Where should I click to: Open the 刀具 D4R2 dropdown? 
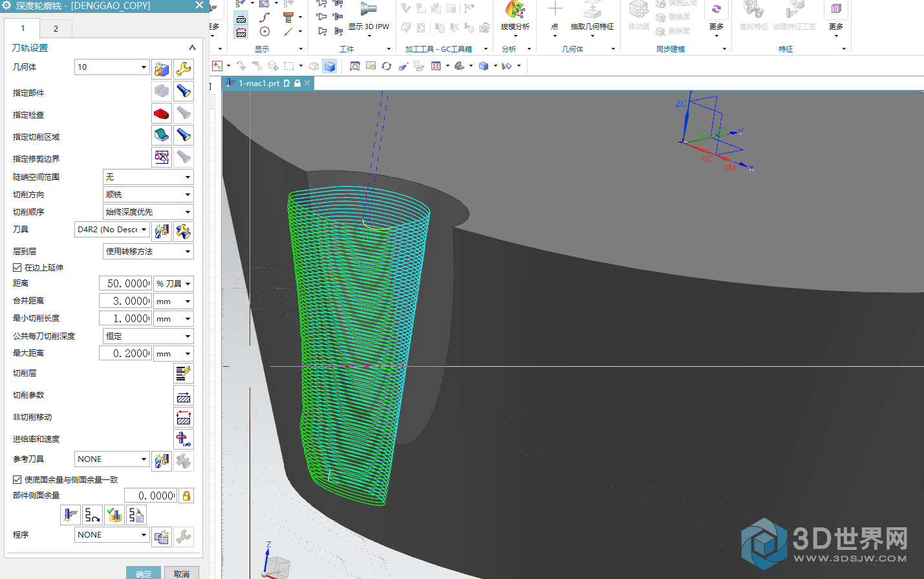pos(112,229)
